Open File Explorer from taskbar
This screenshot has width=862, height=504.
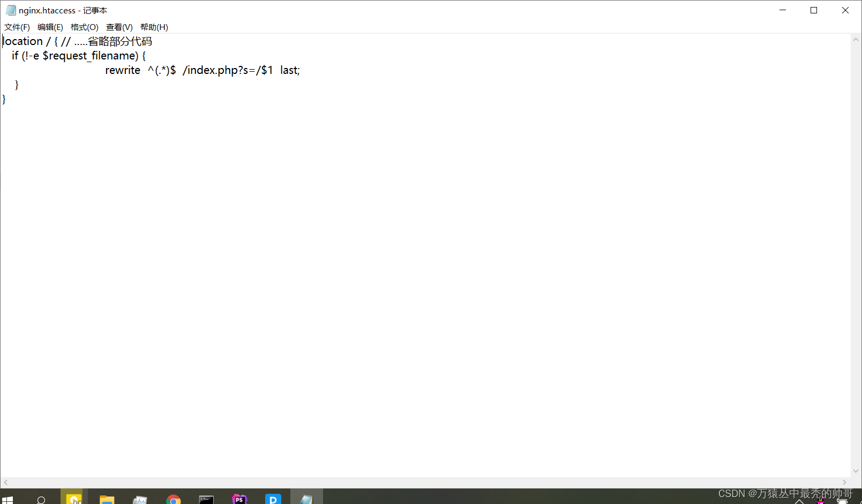(107, 499)
